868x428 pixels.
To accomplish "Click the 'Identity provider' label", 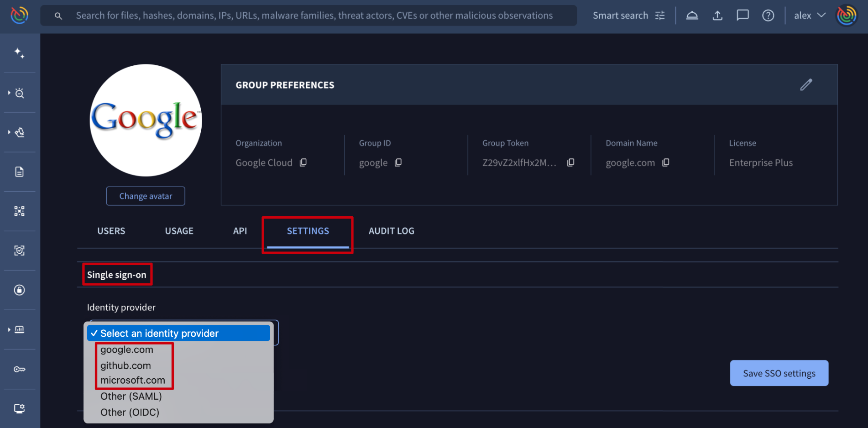I will (121, 308).
